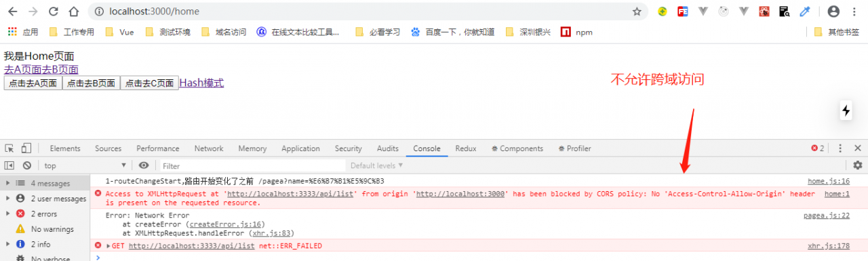Switch to the Performance tab
Screen dimensions: 868x261
coord(158,148)
